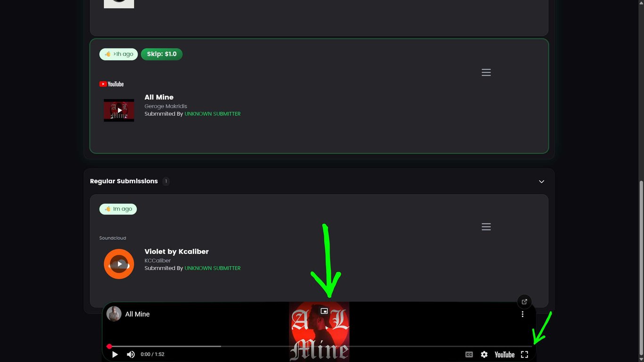Image resolution: width=644 pixels, height=362 pixels.
Task: Open video on YouTube via logo
Action: (504, 354)
